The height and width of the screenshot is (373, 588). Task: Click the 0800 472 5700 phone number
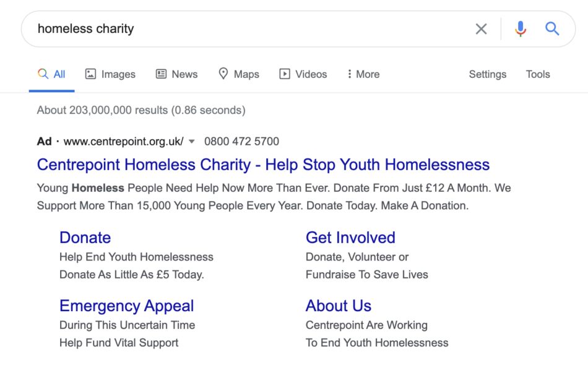pos(241,142)
